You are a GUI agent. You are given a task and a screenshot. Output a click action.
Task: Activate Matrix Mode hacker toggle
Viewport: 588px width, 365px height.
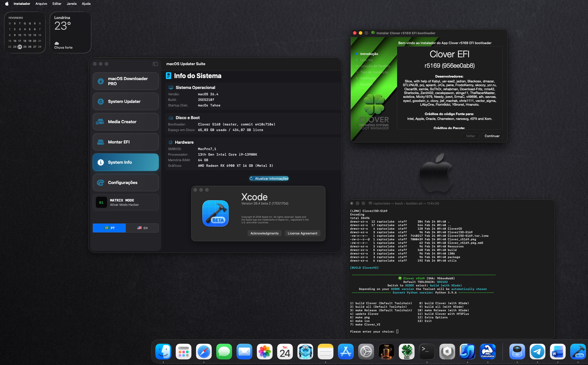tap(126, 202)
